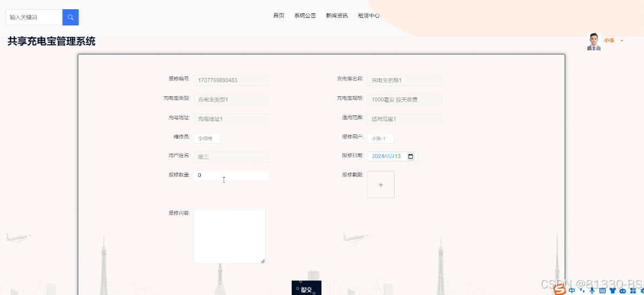644x295 pixels.
Task: Open the four-squares toolbox icon
Action: 633,291
